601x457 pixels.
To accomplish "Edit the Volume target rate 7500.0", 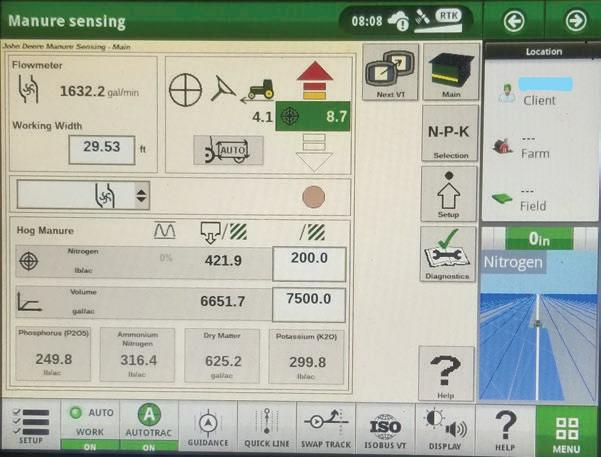I will point(309,305).
